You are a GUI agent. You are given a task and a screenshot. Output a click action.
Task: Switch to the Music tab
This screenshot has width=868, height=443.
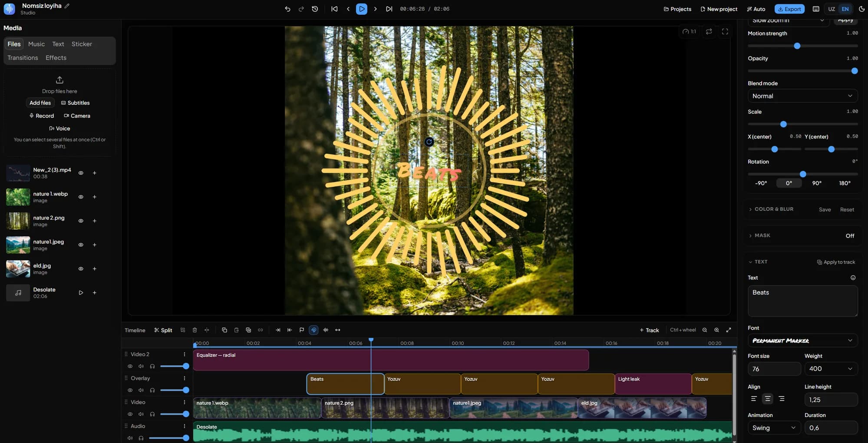click(36, 44)
